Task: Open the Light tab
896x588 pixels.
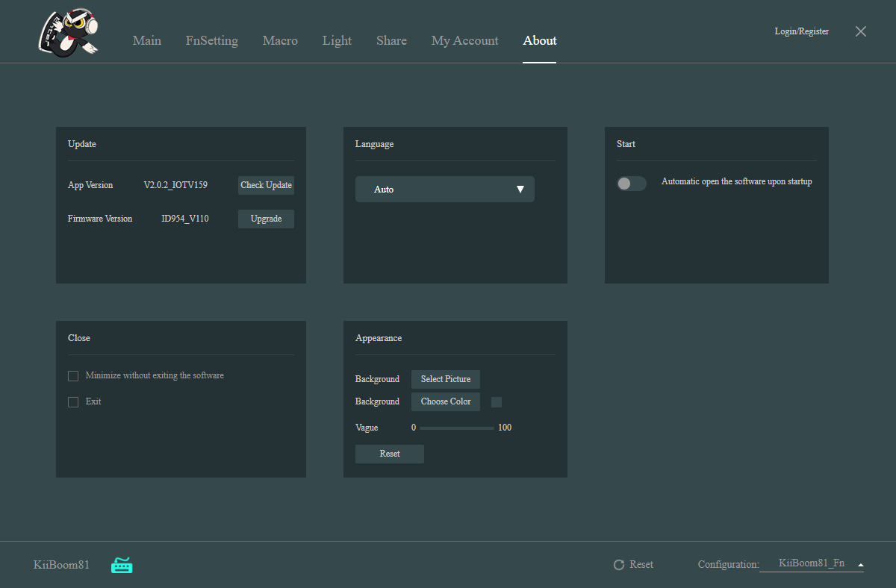Action: (337, 40)
